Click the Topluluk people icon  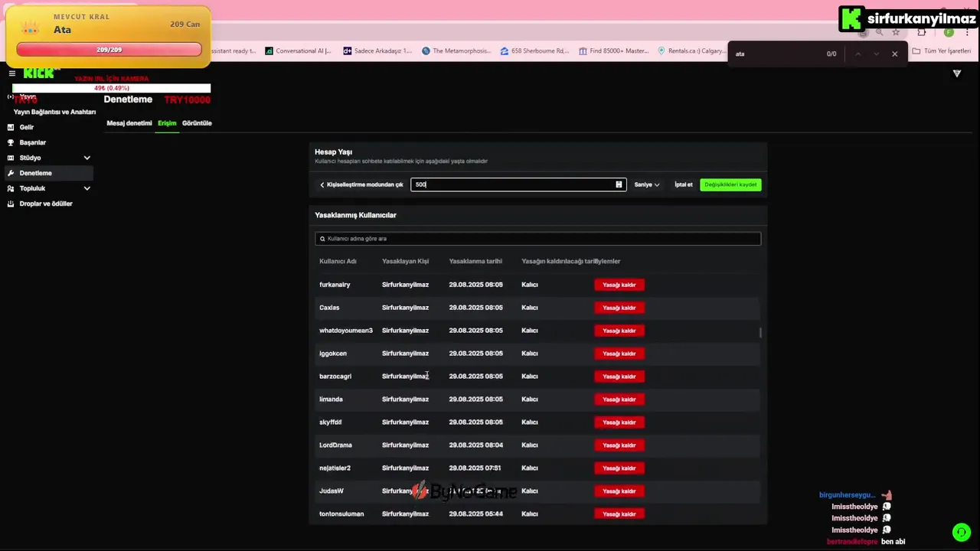tap(11, 188)
